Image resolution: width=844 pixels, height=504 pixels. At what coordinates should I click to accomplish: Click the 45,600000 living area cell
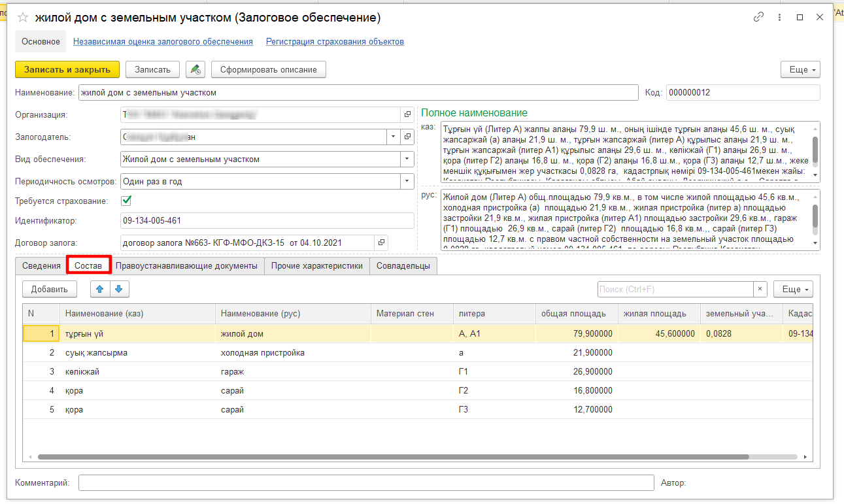point(659,333)
